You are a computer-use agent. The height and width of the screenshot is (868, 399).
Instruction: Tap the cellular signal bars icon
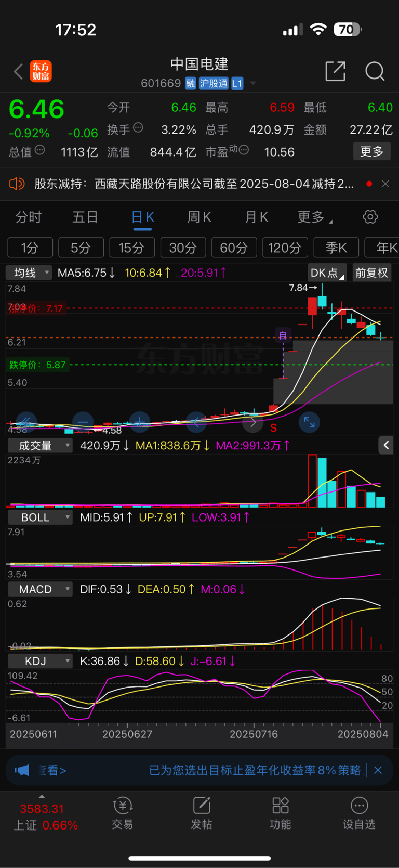click(292, 30)
